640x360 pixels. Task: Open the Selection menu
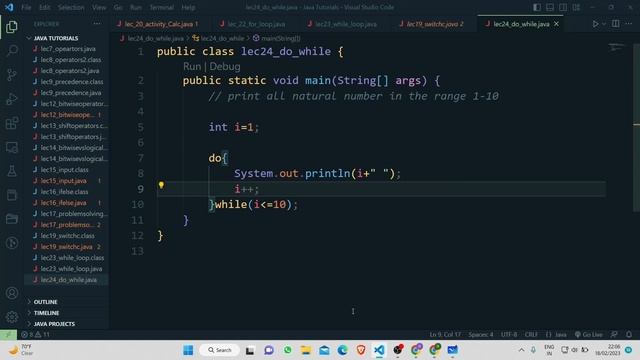point(71,7)
